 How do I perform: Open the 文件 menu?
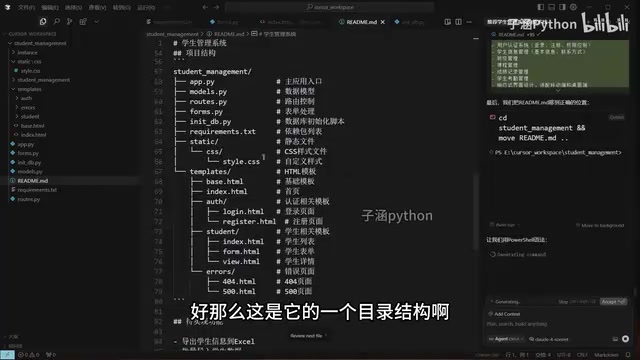coord(26,7)
